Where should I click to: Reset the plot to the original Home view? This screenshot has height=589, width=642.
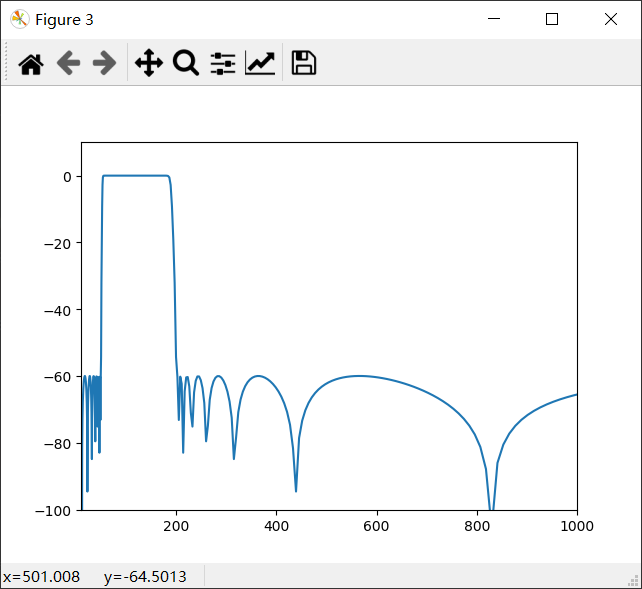31,63
